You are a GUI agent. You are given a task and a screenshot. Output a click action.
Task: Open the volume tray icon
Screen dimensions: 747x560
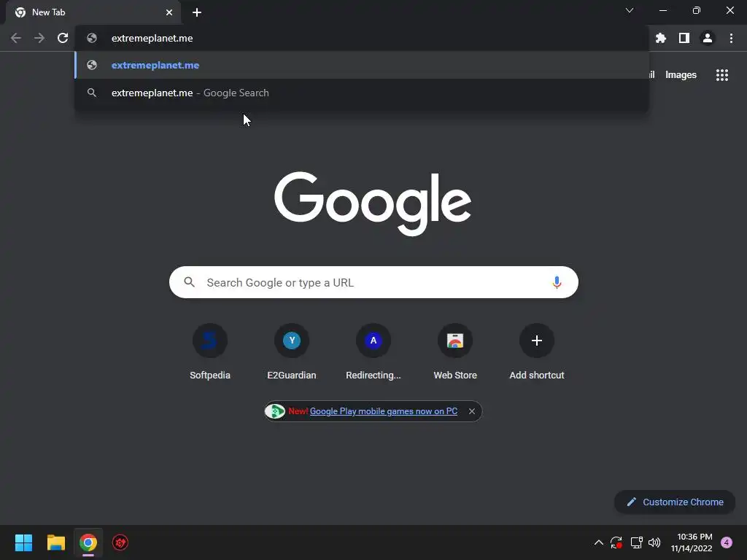tap(654, 542)
